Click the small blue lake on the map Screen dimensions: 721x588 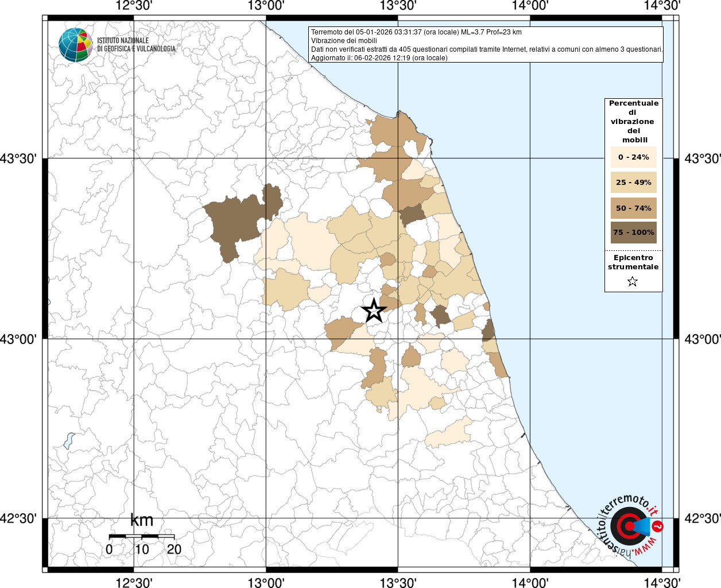(69, 440)
